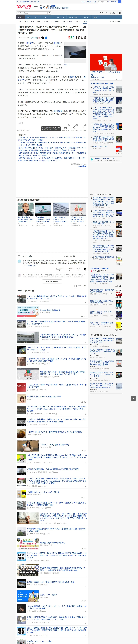Click the PDFの元ファイル advertisement banner
This screenshot has height=644, width=138.
tap(106, 67)
